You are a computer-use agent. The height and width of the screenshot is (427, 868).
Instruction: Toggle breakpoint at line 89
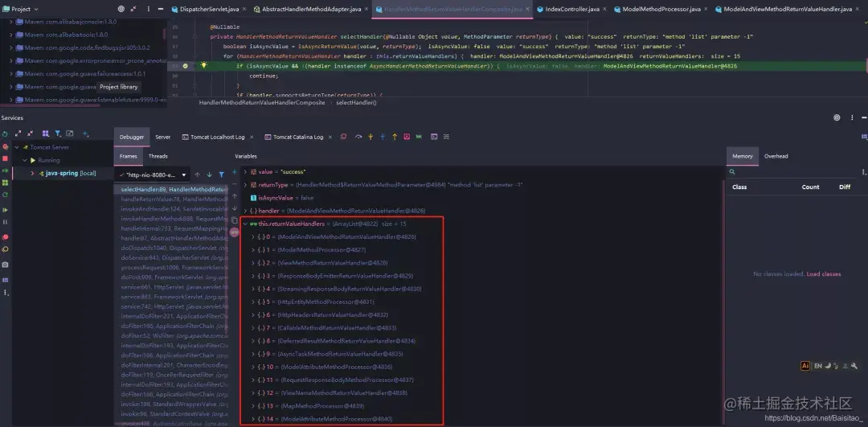click(x=186, y=66)
